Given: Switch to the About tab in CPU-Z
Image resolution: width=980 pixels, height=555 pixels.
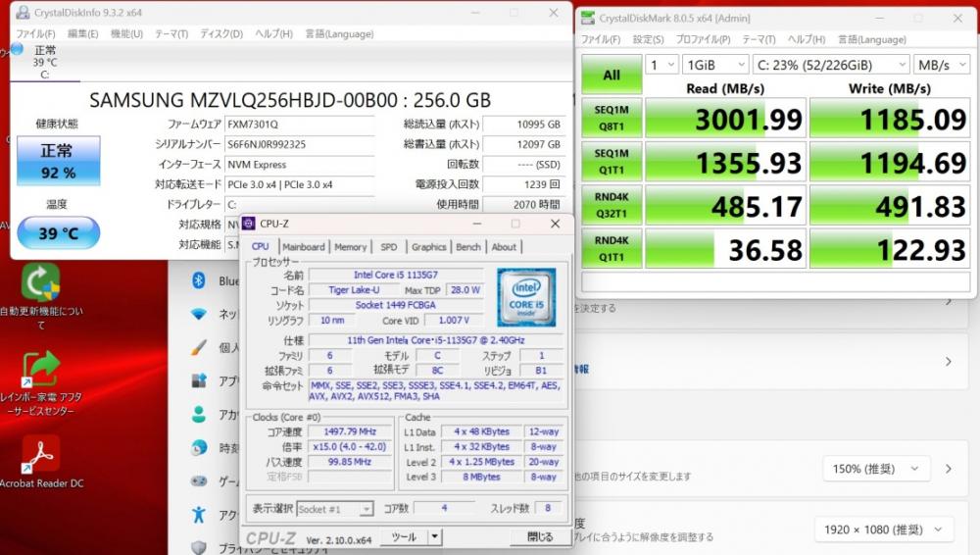Looking at the screenshot, I should pos(504,246).
